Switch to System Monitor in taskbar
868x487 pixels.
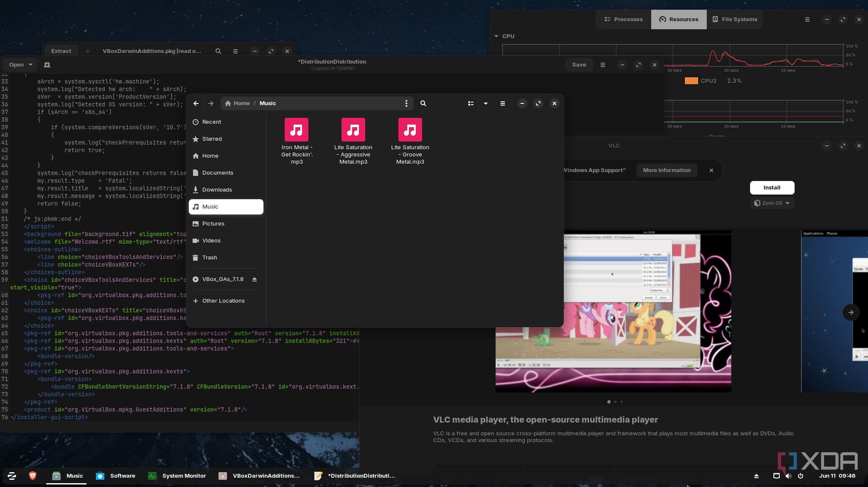point(177,476)
